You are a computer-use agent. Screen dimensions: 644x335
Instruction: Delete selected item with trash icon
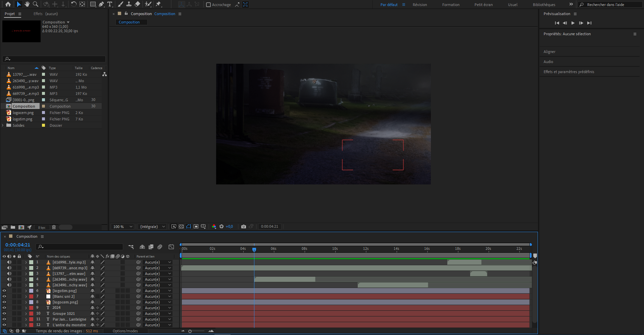point(54,227)
